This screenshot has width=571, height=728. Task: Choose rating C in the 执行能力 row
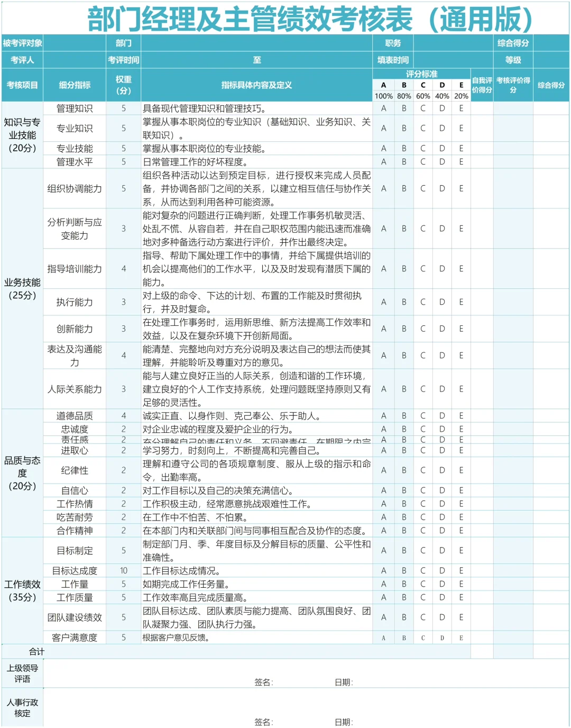coord(423,302)
